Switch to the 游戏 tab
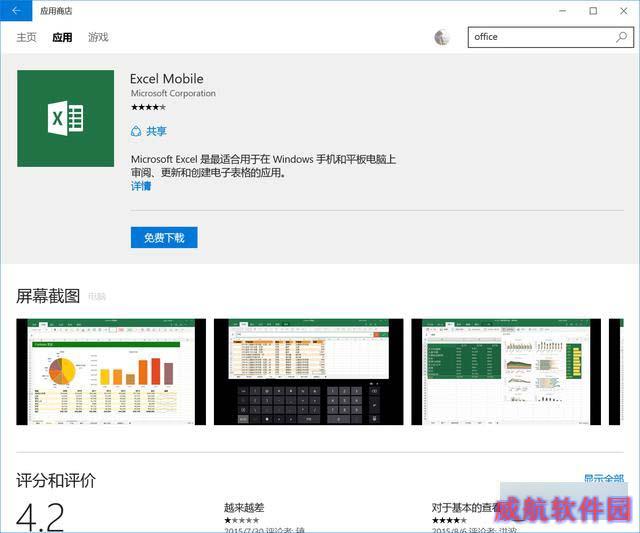Screen dimensions: 640x533 (98, 38)
